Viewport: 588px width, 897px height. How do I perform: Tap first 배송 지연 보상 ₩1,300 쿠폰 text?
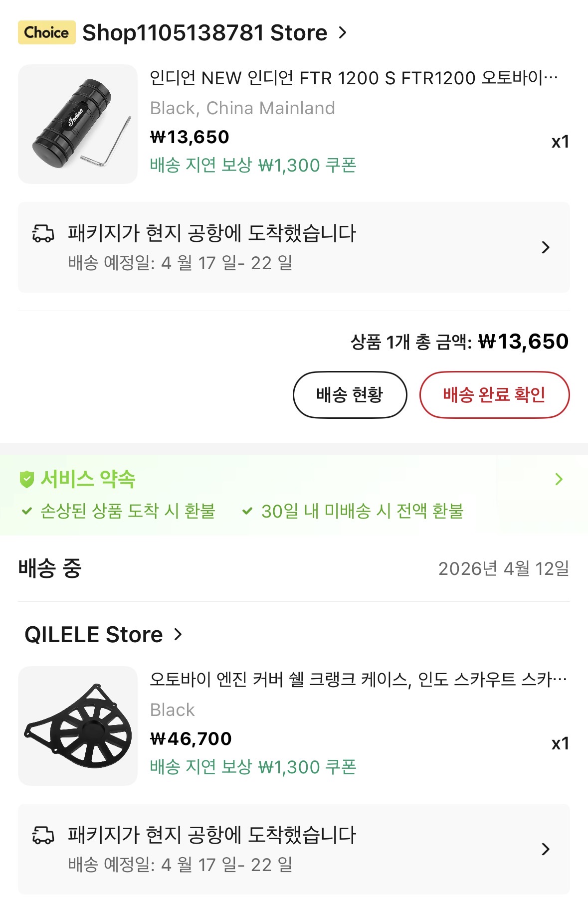click(253, 165)
